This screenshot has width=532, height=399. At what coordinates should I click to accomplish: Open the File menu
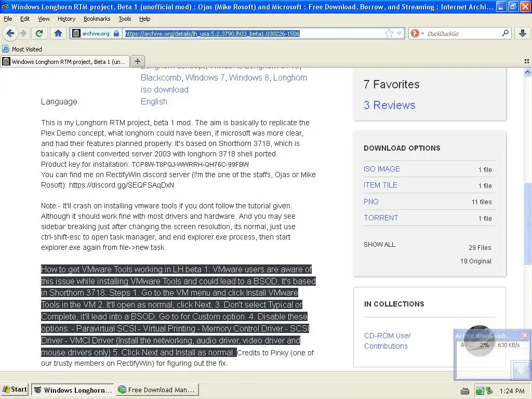coord(8,19)
